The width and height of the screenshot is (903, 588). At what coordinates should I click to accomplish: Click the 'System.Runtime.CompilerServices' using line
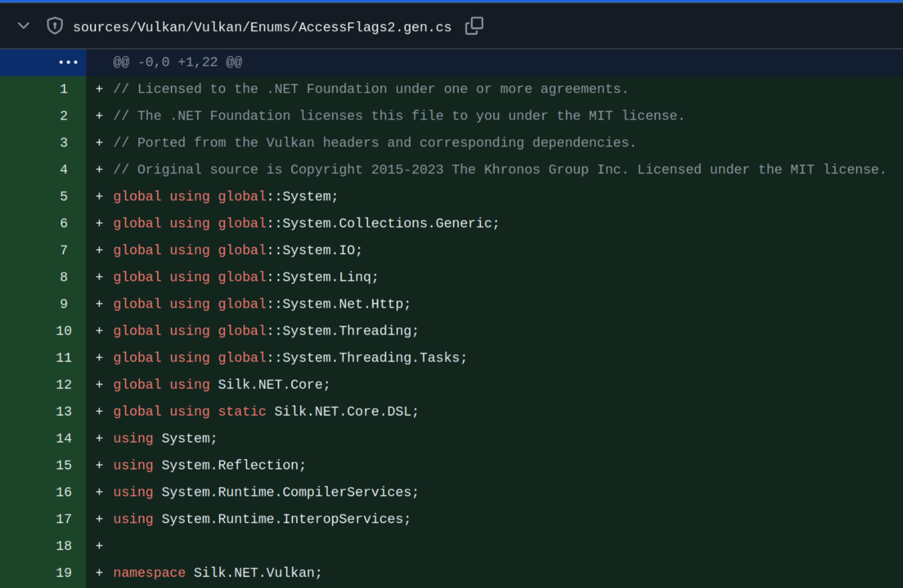pos(266,492)
